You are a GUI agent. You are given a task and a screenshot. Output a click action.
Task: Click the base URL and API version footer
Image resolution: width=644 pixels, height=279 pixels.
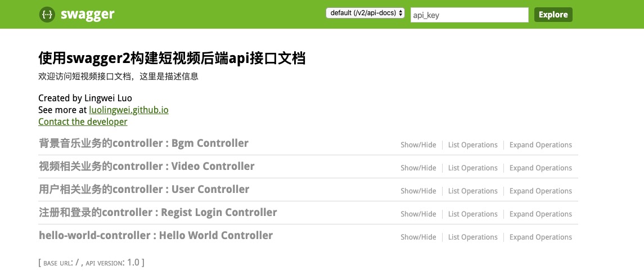(x=91, y=262)
